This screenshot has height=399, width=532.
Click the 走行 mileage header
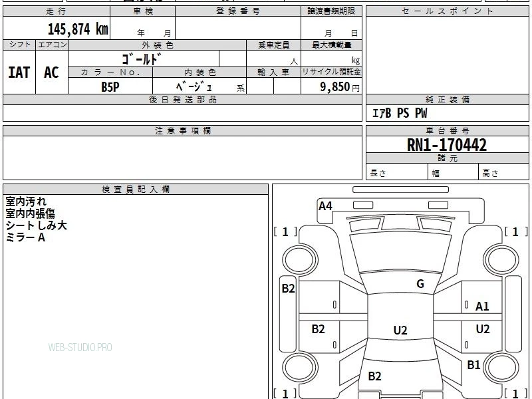[x=56, y=11]
